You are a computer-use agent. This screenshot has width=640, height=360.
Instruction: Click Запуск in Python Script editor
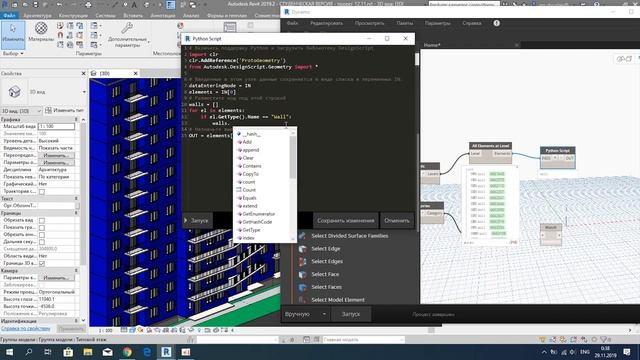pyautogui.click(x=196, y=220)
